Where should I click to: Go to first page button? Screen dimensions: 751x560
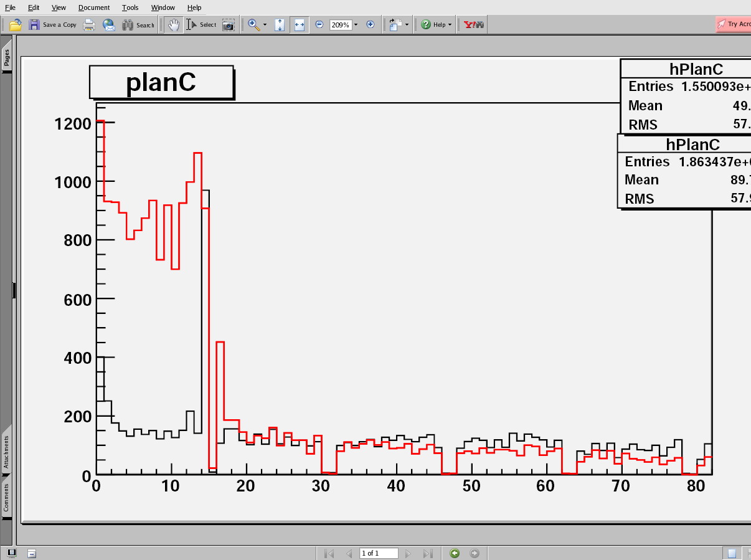[x=329, y=553]
